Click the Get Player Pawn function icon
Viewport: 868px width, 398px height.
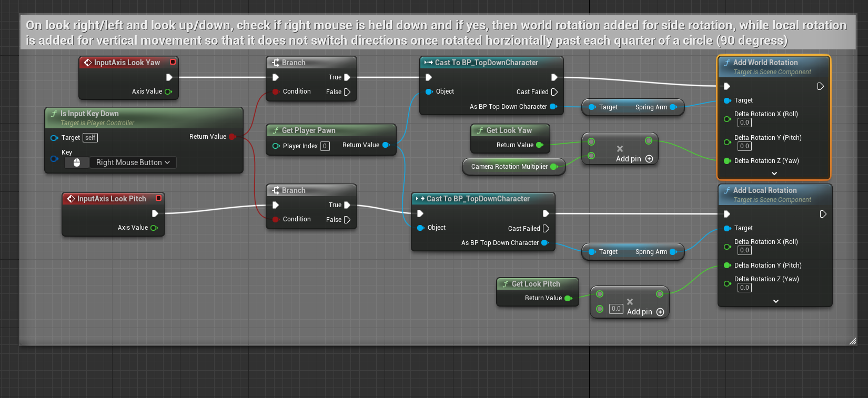pyautogui.click(x=276, y=130)
